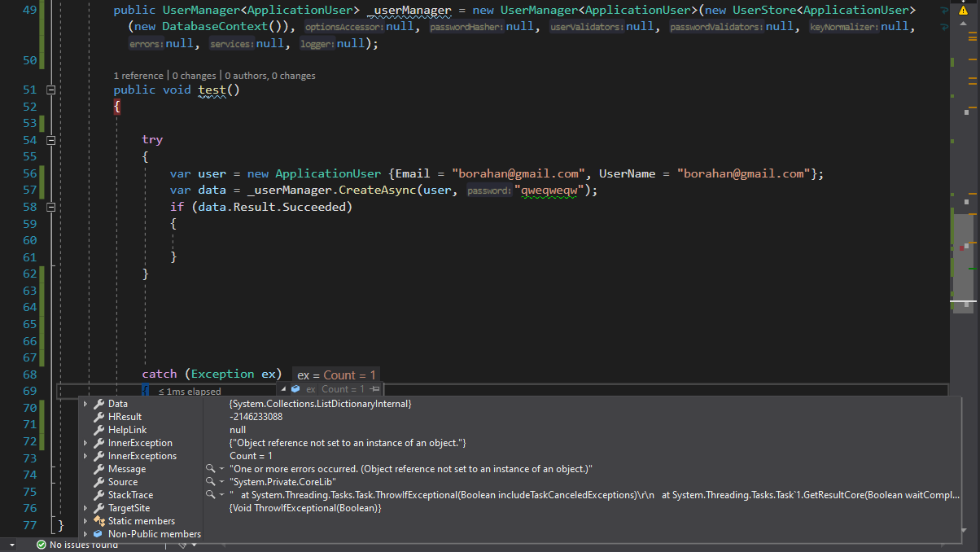Click the green check icon near No issues found
Image resolution: width=980 pixels, height=552 pixels.
[x=42, y=545]
